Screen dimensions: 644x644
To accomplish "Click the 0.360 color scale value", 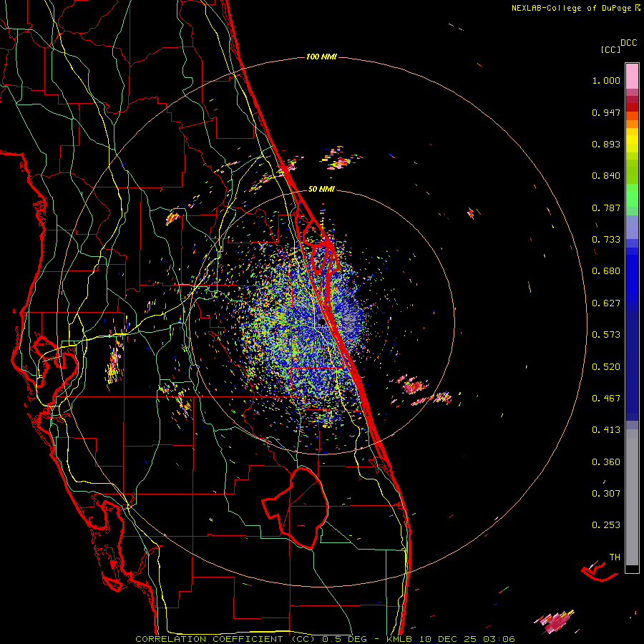I will pos(606,462).
